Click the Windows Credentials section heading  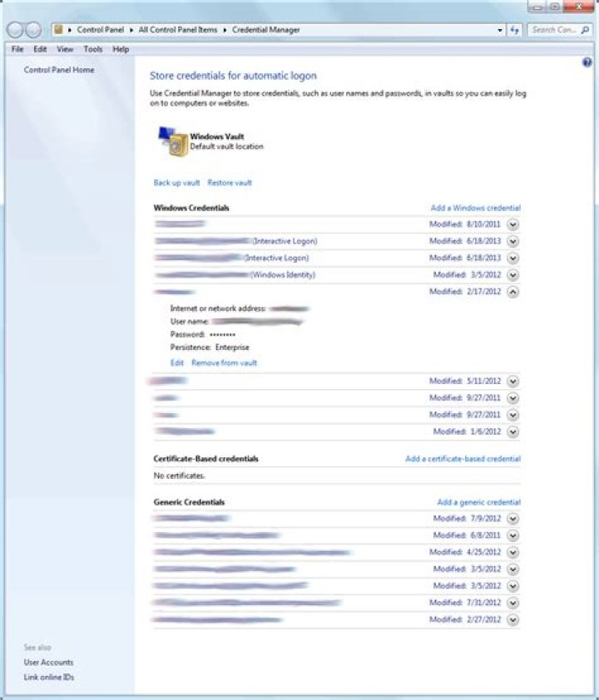coord(191,208)
